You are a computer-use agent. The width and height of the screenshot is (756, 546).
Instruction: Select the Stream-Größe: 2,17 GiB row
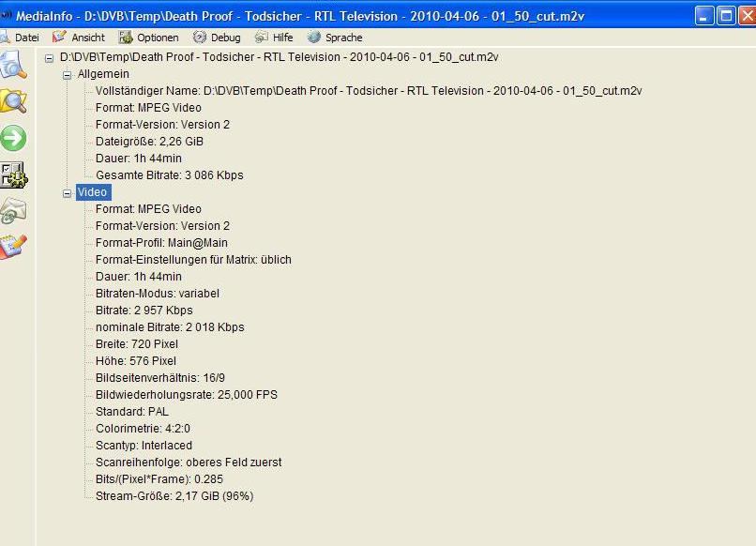point(174,496)
